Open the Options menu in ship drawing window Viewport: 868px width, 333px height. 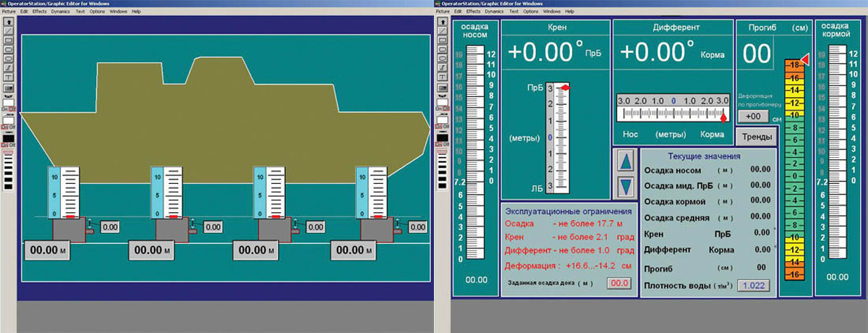coord(97,12)
